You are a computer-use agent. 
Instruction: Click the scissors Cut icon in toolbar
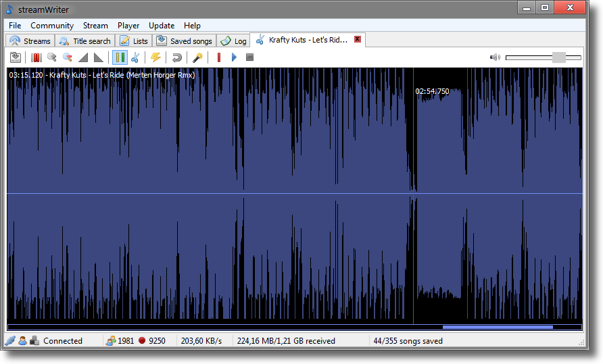pyautogui.click(x=135, y=57)
